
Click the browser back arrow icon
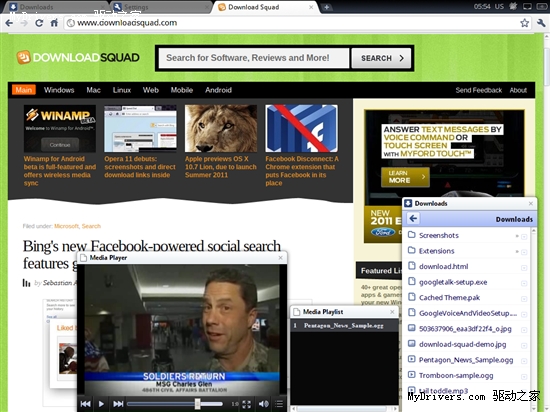click(x=9, y=23)
